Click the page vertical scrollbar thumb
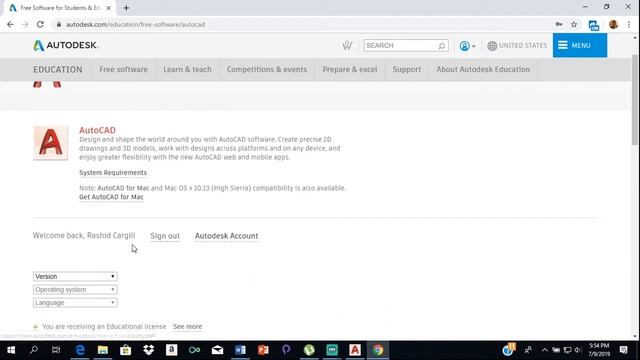This screenshot has height=360, width=640. click(635, 99)
